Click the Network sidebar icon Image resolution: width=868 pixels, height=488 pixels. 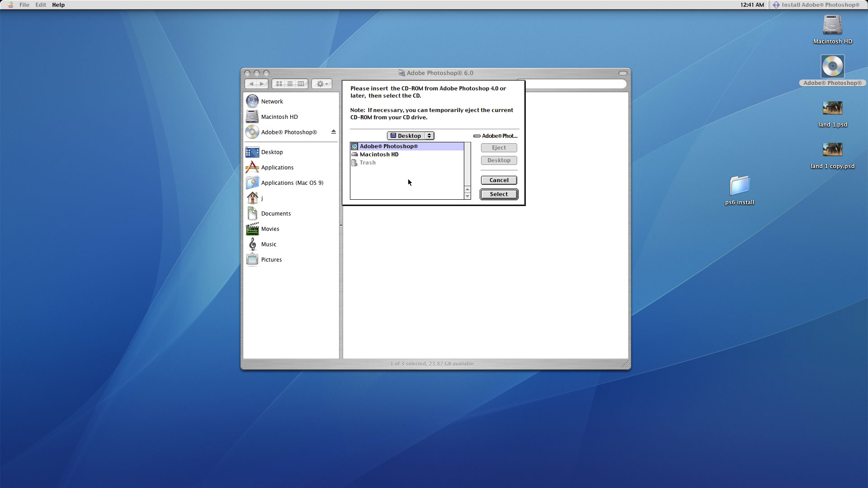pyautogui.click(x=252, y=101)
